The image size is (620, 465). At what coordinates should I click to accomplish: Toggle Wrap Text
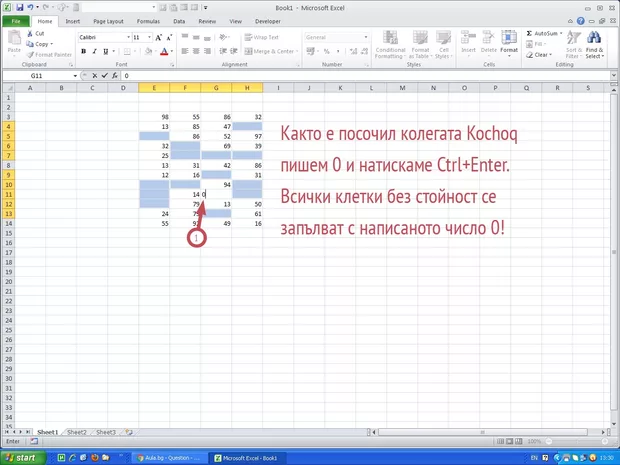[x=262, y=37]
